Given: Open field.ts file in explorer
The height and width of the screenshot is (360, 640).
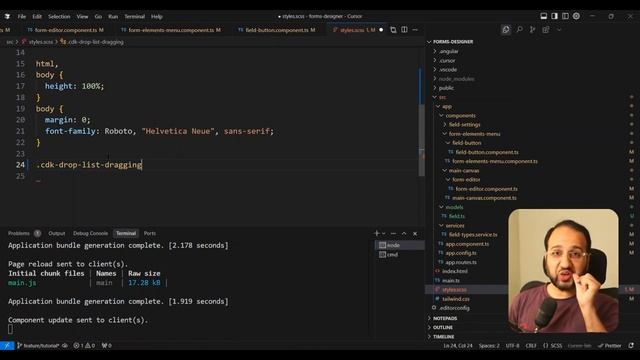Looking at the screenshot, I should pos(457,216).
